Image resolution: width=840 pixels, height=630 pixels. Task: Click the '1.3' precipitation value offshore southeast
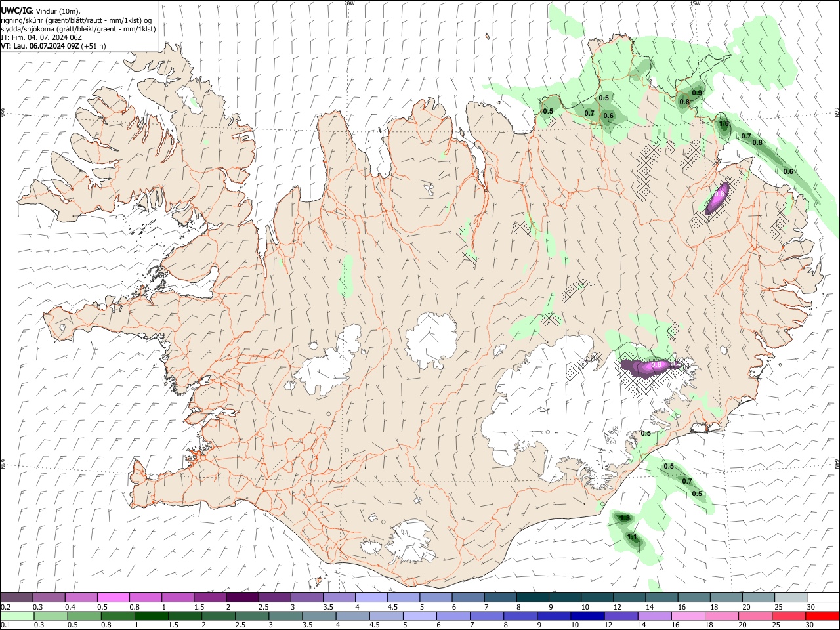(x=625, y=518)
